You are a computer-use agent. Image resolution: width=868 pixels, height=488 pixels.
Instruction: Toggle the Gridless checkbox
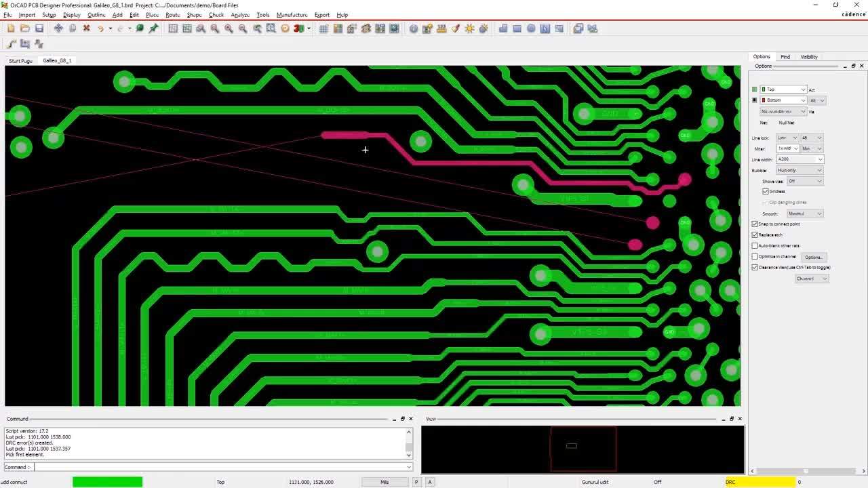(x=766, y=191)
